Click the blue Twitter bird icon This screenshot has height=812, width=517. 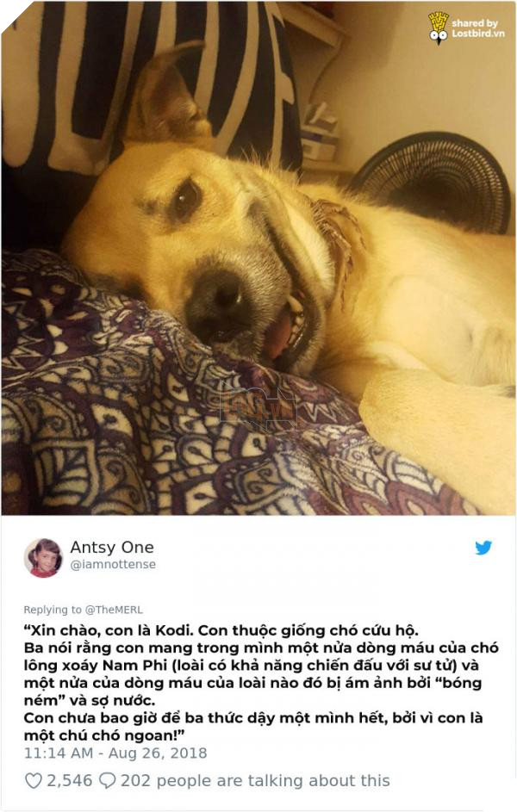tap(483, 548)
